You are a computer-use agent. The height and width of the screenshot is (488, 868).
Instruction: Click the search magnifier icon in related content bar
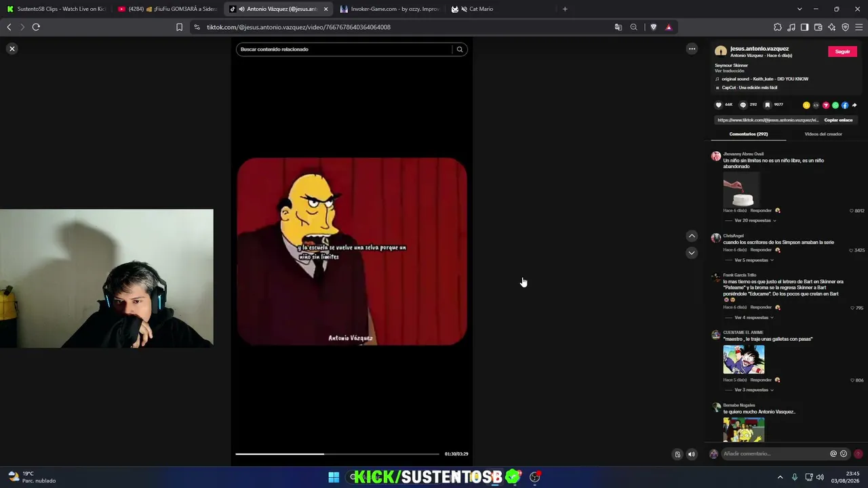(x=460, y=49)
